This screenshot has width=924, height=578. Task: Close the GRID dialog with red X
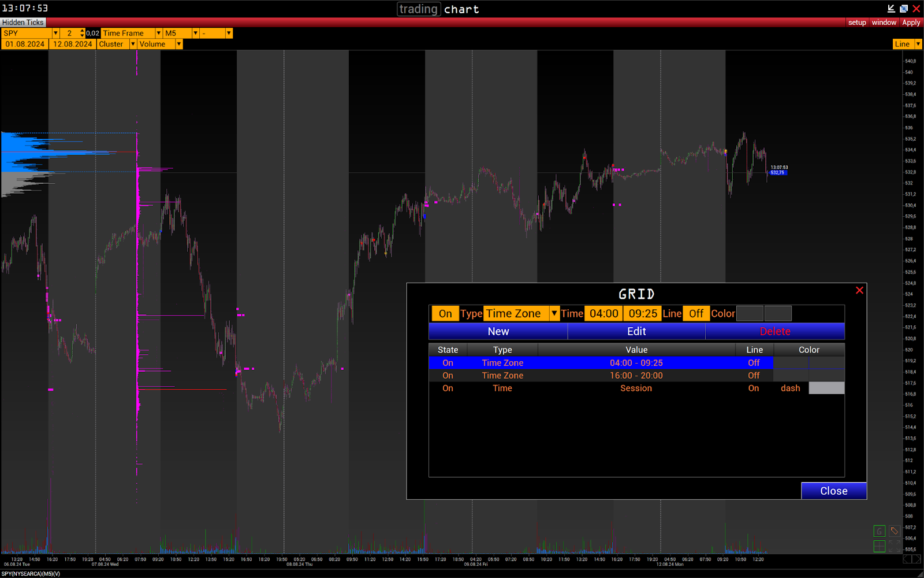(859, 290)
